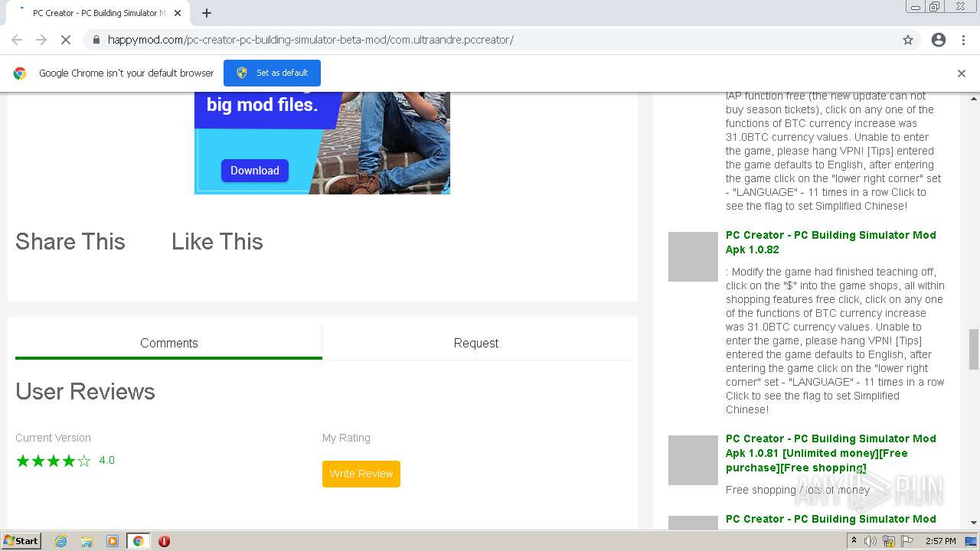This screenshot has width=980, height=551.
Task: Open the Windows Start menu
Action: (21, 541)
